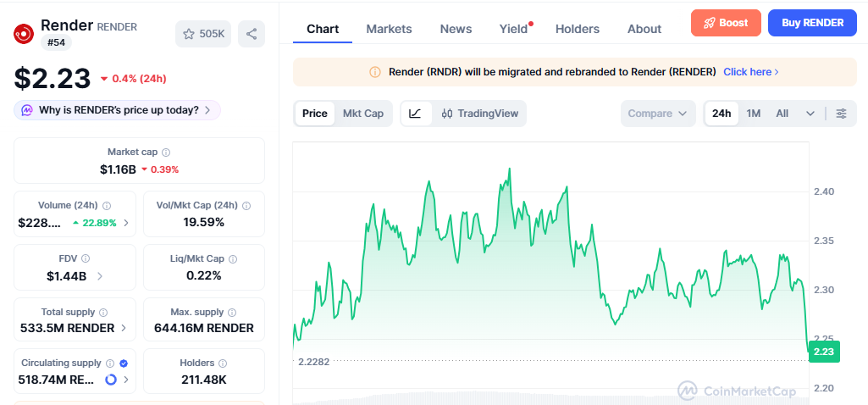Expand more time range options chevron
Screen dimensions: 868x405
(810, 114)
